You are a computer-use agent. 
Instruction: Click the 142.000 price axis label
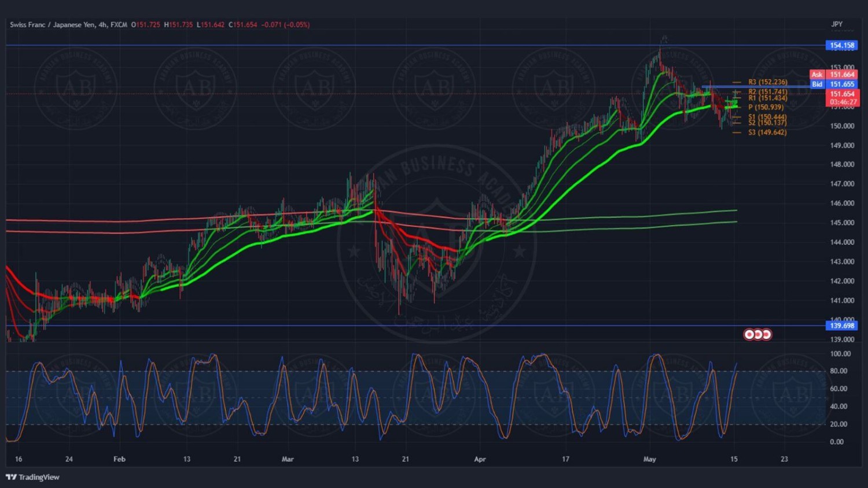pos(842,281)
